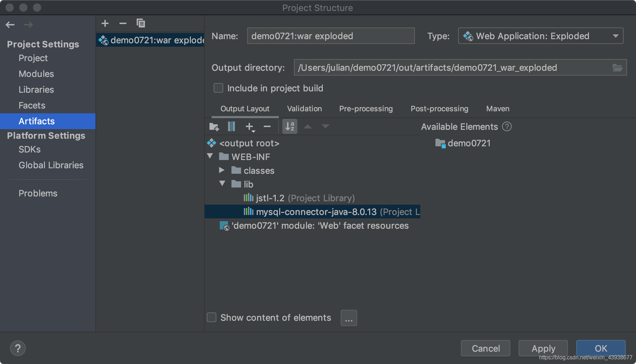Remove selected layout element with minus

(267, 127)
